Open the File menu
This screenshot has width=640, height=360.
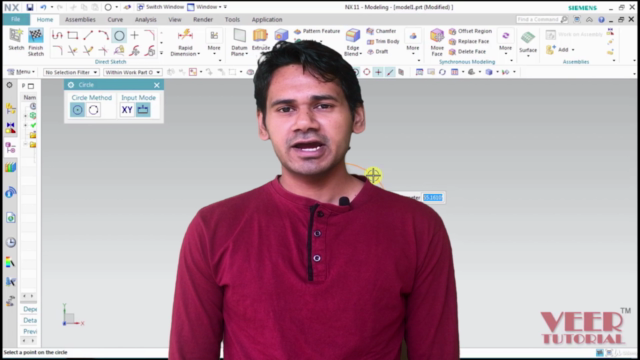[x=16, y=19]
